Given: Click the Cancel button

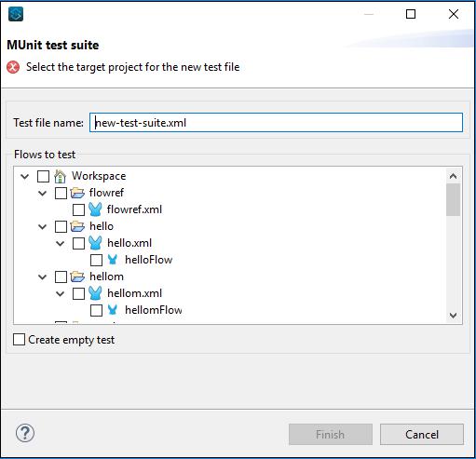Looking at the screenshot, I should [x=422, y=435].
